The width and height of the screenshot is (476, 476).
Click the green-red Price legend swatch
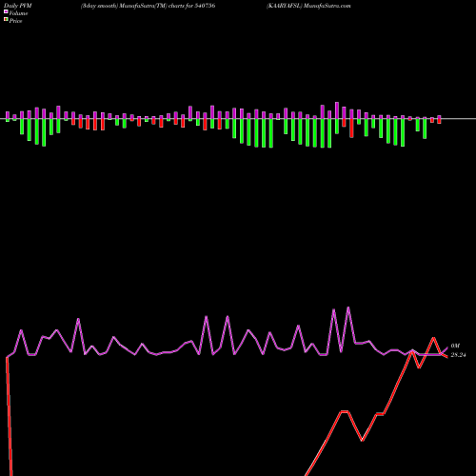click(6, 20)
